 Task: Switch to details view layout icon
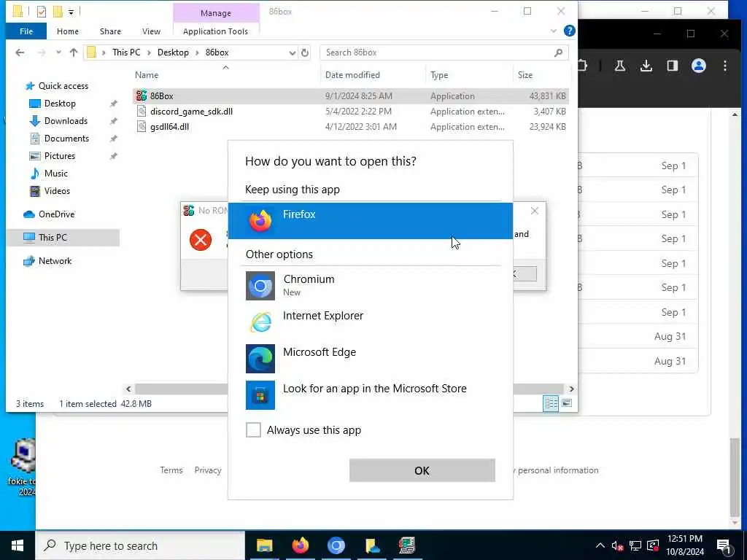pos(551,403)
